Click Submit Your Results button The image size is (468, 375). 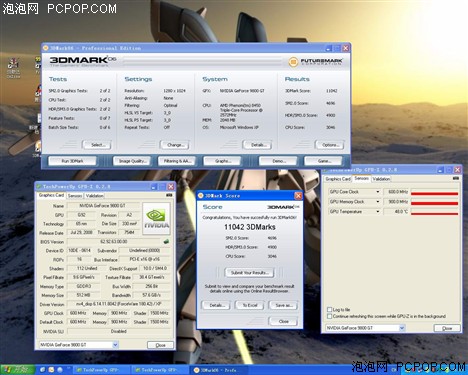click(x=250, y=273)
